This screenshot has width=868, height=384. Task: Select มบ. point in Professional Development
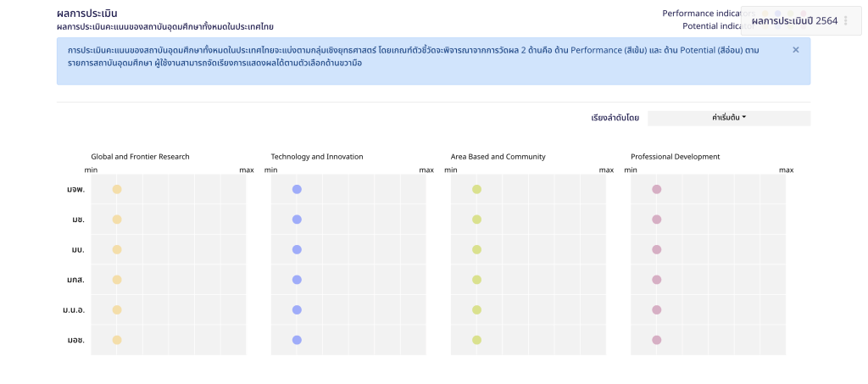point(657,249)
